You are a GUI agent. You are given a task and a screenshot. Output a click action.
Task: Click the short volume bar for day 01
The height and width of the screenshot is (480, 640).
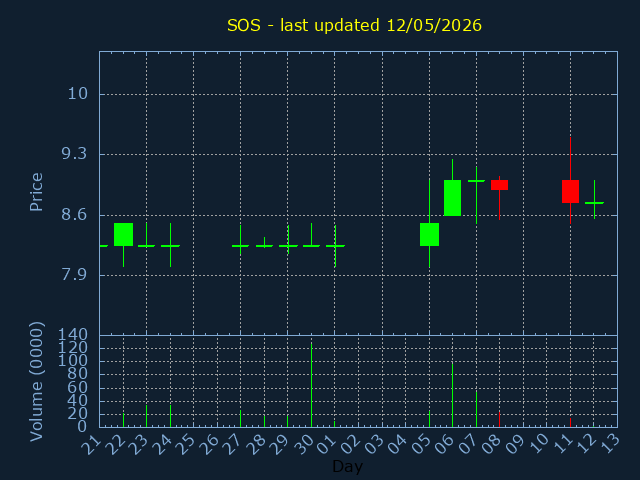pos(334,424)
